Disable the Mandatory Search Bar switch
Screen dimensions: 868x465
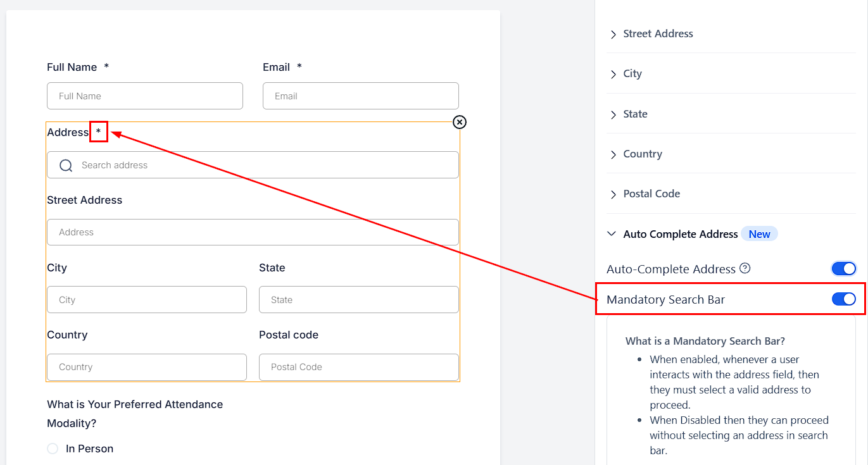[x=843, y=299]
